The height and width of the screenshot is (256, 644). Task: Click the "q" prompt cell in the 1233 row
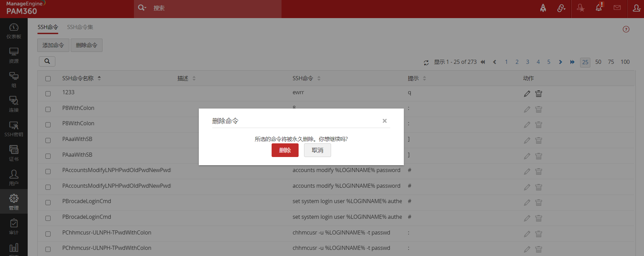[x=409, y=93]
